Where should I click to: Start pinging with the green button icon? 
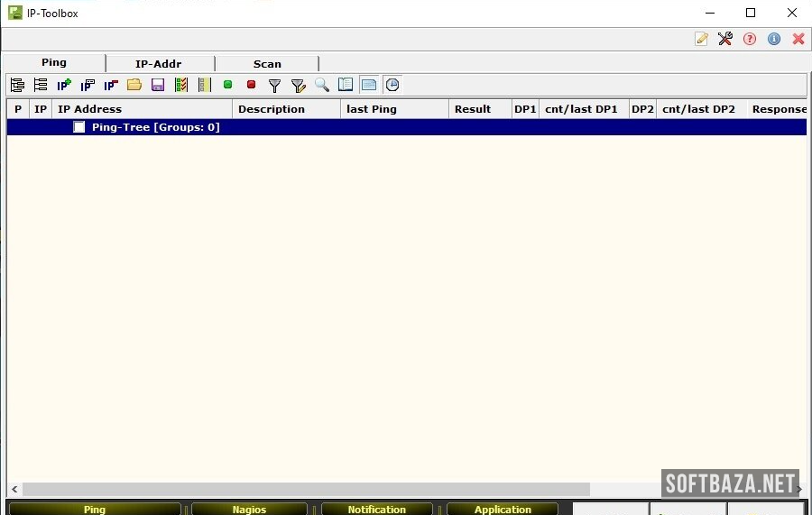(x=227, y=85)
